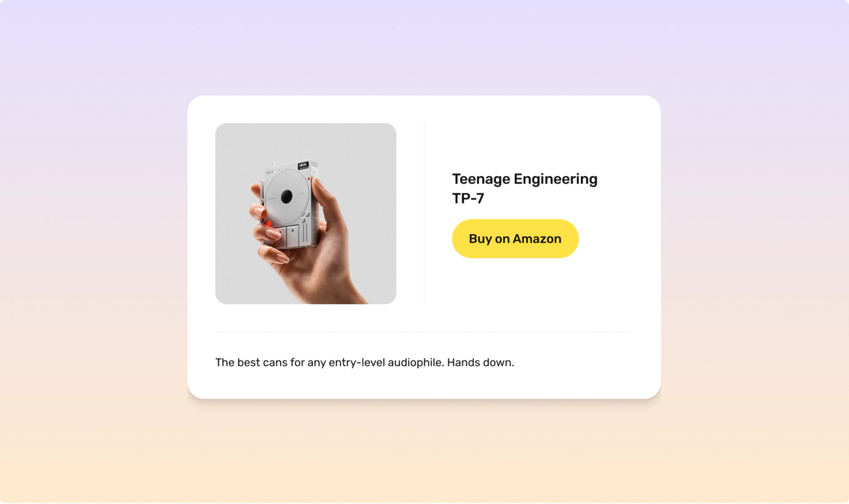Click the TP-7 engraving on the device's corner
The height and width of the screenshot is (504, 849).
point(270,173)
